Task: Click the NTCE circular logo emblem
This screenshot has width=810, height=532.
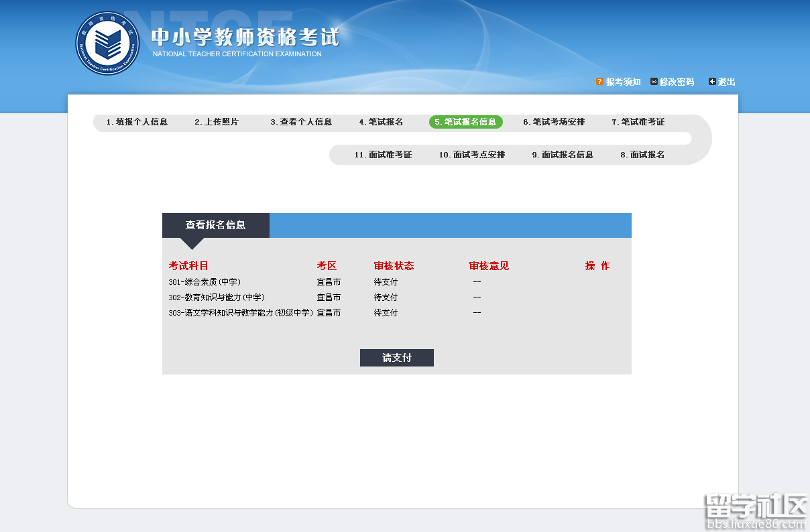Action: coord(107,43)
